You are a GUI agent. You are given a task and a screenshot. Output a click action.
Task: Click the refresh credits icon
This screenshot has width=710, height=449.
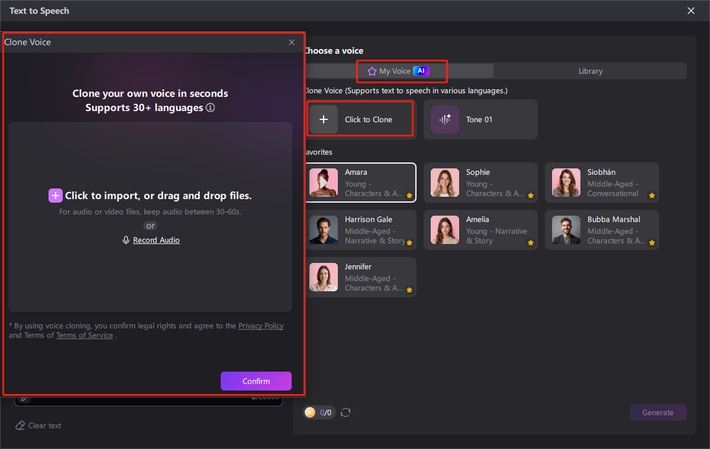[x=346, y=412]
